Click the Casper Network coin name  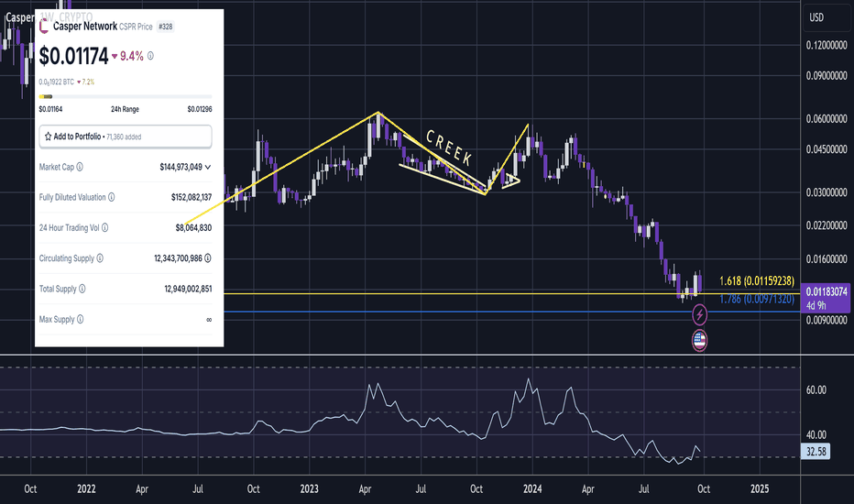tap(85, 27)
